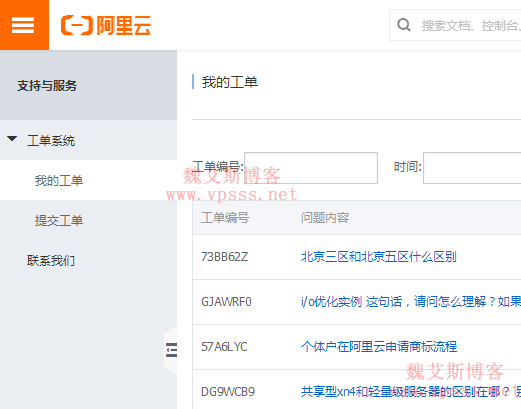521x409 pixels.
Task: Open the 共享型xn4和轻量级服务器 ticket link
Action: coord(411,392)
